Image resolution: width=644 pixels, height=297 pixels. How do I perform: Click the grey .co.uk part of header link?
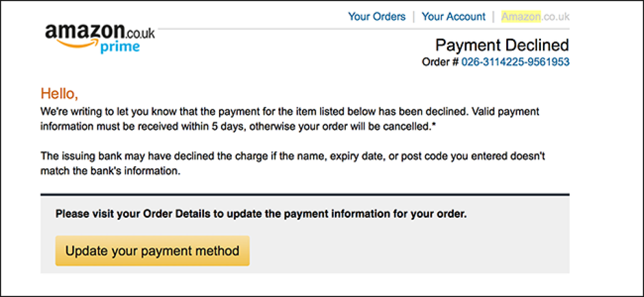click(555, 17)
